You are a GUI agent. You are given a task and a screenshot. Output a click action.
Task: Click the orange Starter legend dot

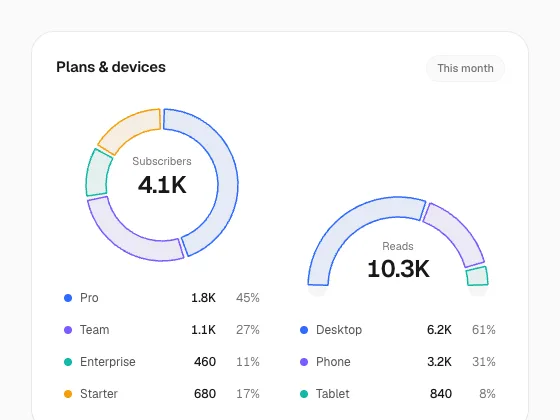click(x=68, y=394)
